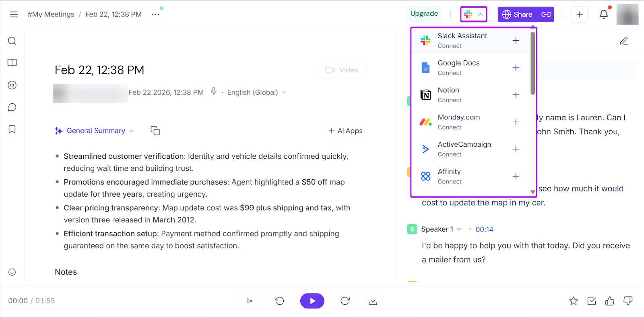Play the recording

[x=312, y=301]
